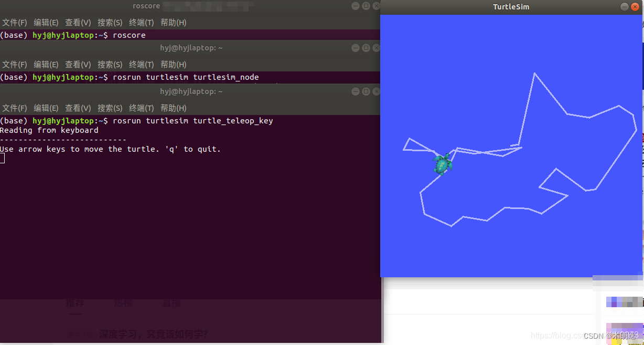Close the TurtleSim window
The height and width of the screenshot is (345, 644).
click(635, 7)
